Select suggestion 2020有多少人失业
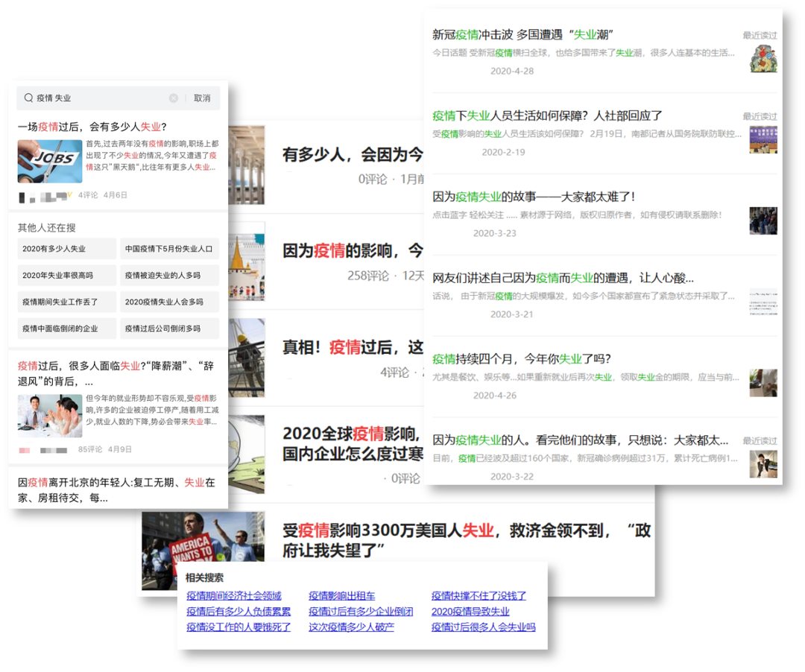 67,249
